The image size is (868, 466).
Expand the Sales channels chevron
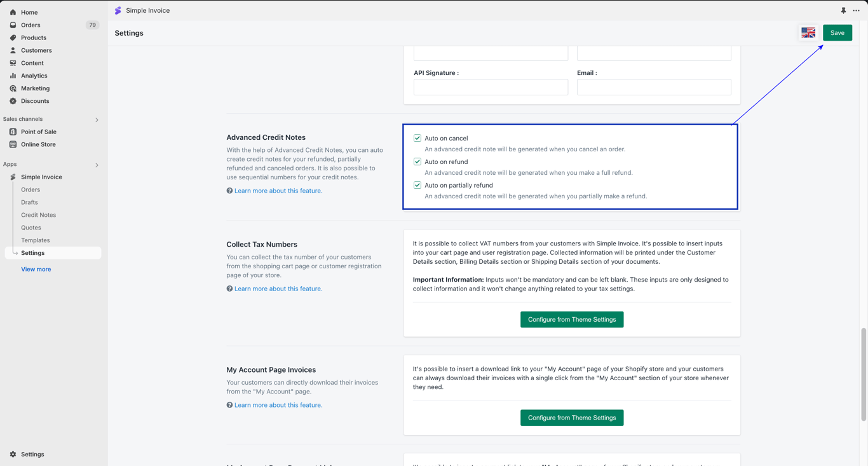click(97, 120)
